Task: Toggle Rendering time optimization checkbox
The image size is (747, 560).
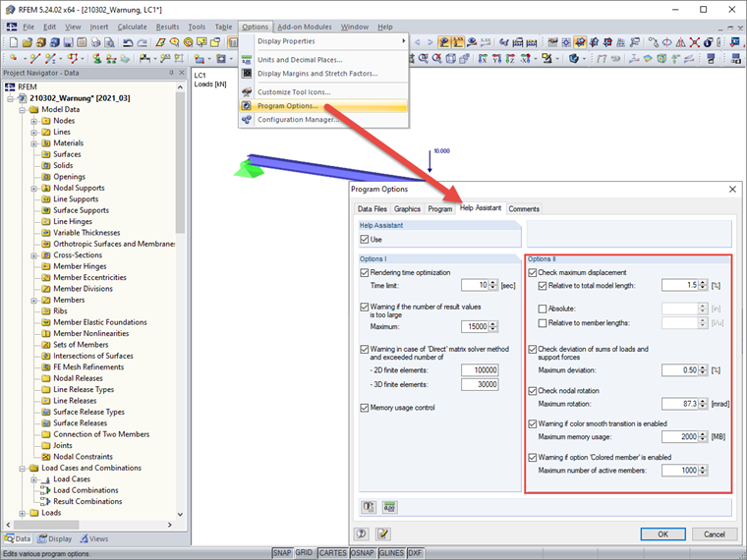Action: [365, 272]
